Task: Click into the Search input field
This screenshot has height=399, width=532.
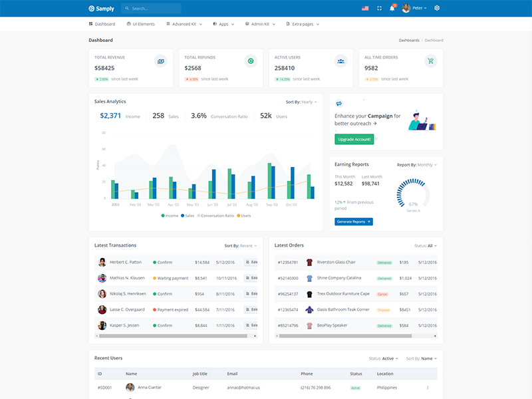Action: (151, 8)
